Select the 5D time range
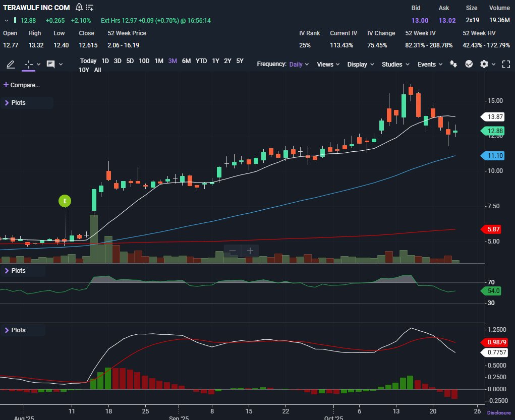 pyautogui.click(x=130, y=61)
